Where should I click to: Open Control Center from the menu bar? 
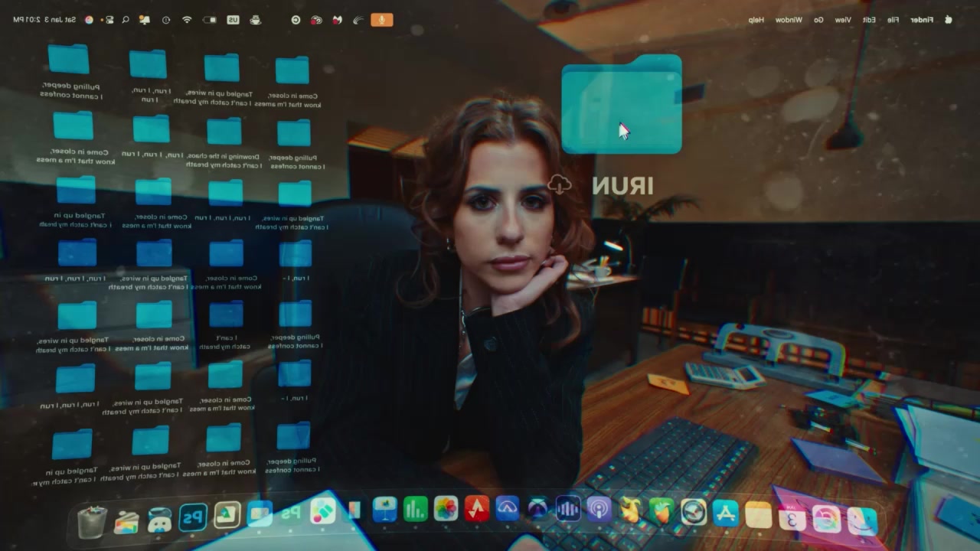(109, 20)
